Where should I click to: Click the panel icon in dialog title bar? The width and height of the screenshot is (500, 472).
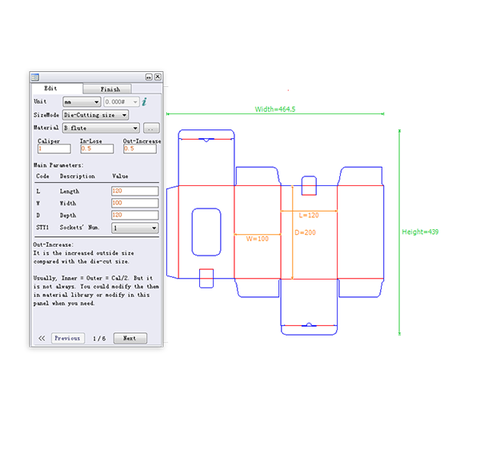point(35,77)
